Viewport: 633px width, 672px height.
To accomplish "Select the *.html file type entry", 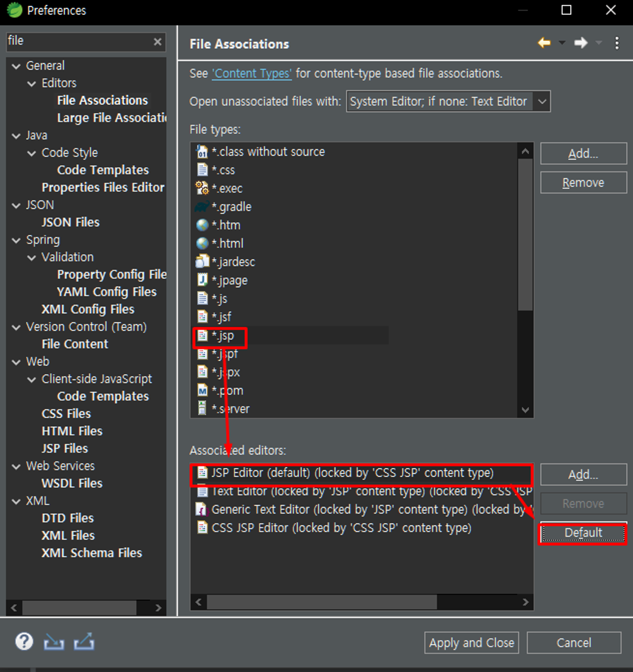I will [x=228, y=244].
